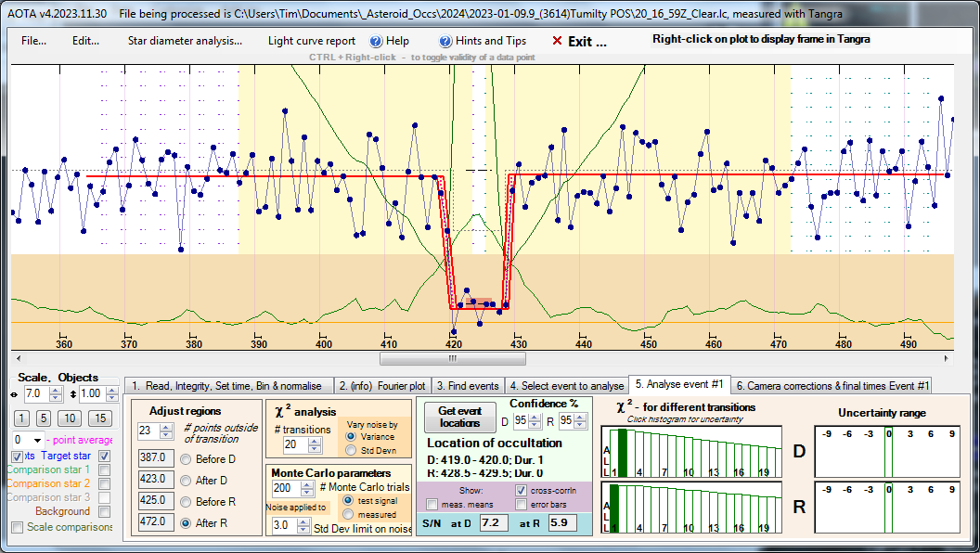Enable the Comparison star 1 checkbox

pyautogui.click(x=105, y=470)
